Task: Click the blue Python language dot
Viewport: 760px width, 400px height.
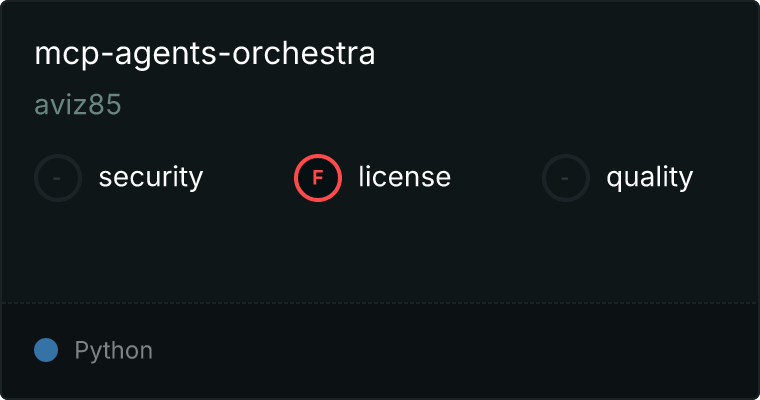Action: click(46, 350)
